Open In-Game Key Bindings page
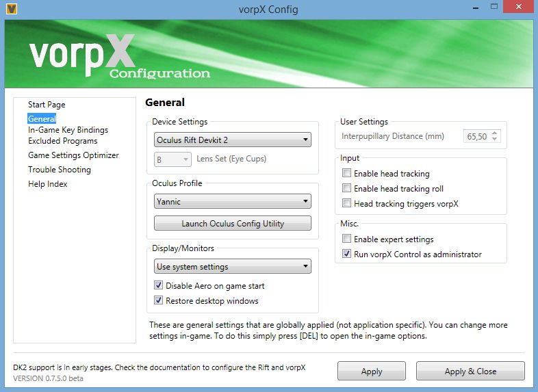This screenshot has width=538, height=392. pos(68,130)
